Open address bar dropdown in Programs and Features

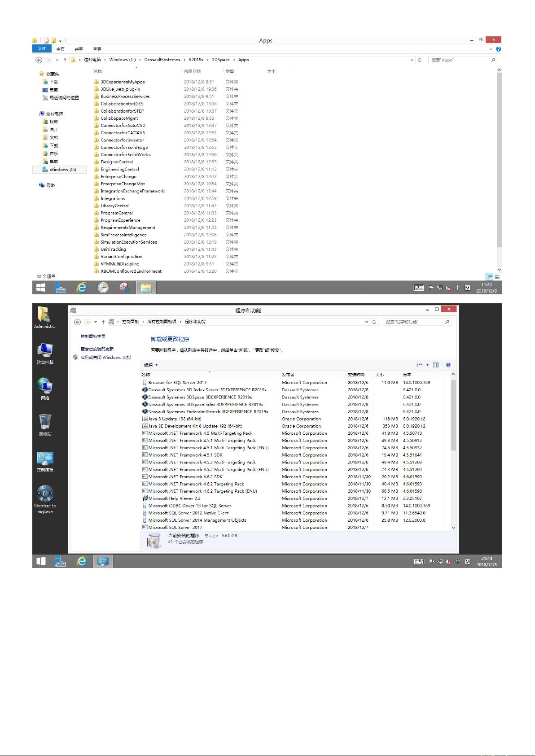coord(367,322)
